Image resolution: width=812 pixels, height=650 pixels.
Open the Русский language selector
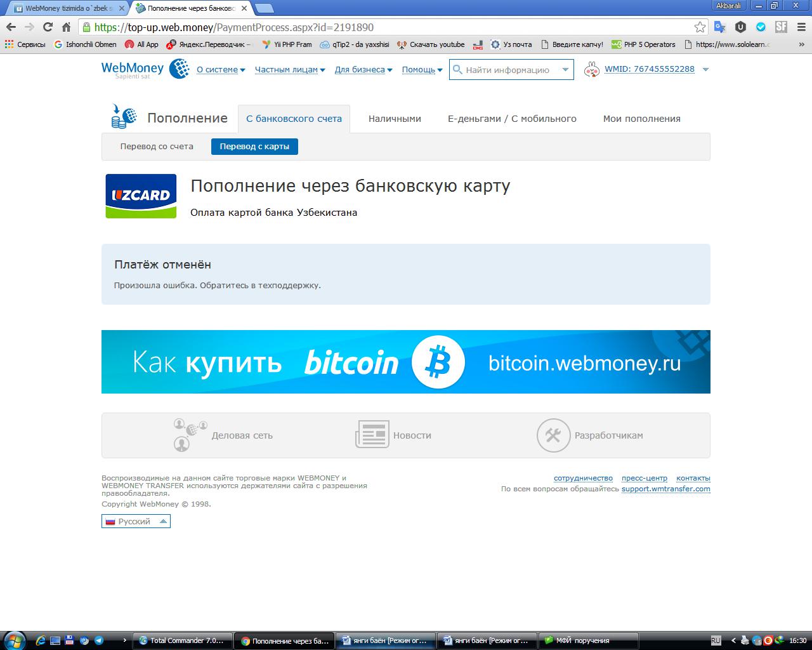click(x=136, y=521)
